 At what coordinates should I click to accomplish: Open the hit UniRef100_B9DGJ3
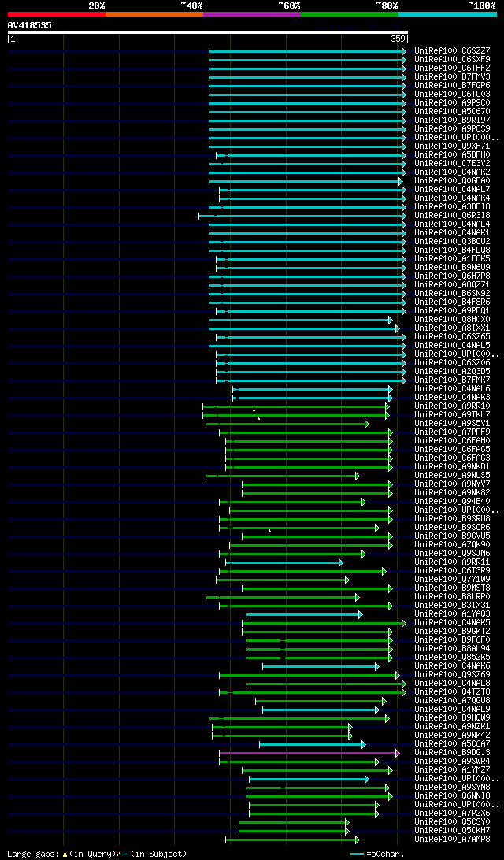click(x=453, y=753)
